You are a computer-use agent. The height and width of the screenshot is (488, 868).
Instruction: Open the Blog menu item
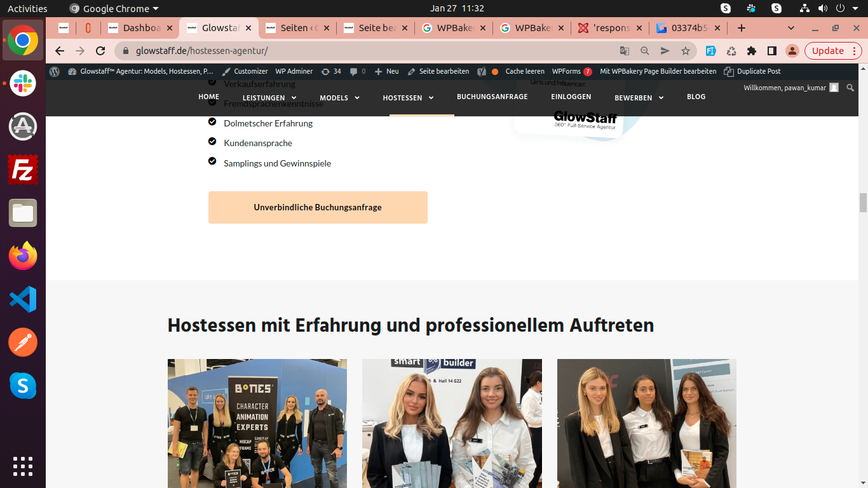click(x=696, y=97)
